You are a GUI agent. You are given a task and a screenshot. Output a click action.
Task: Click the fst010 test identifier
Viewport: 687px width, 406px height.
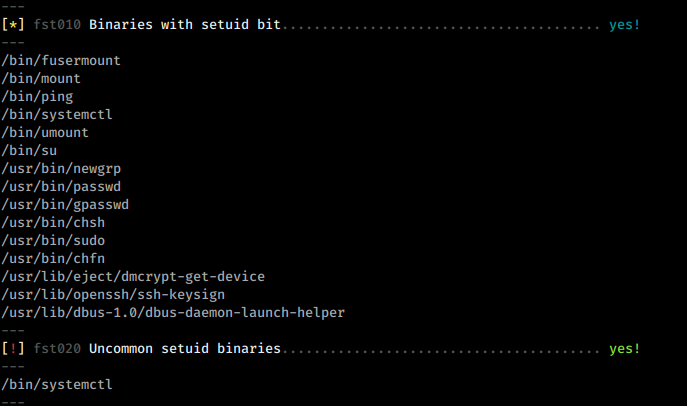pos(57,25)
